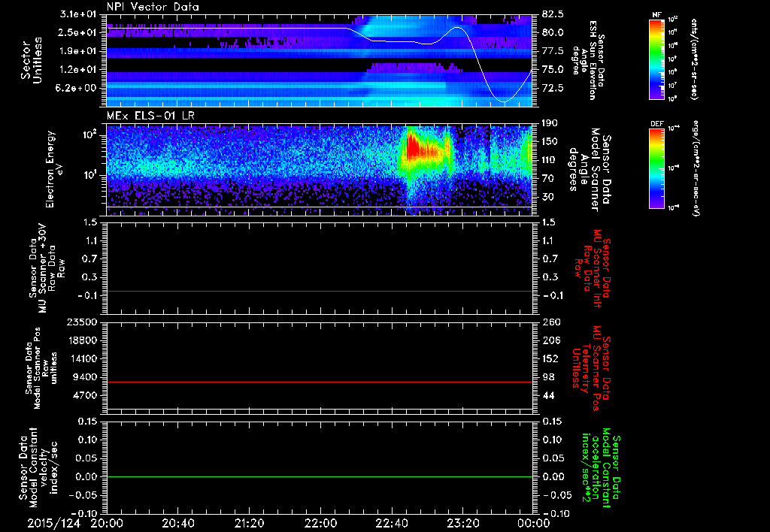Screen dimensions: 770x532
Task: Click the 18800 scanner position tick label
Action: (x=83, y=340)
